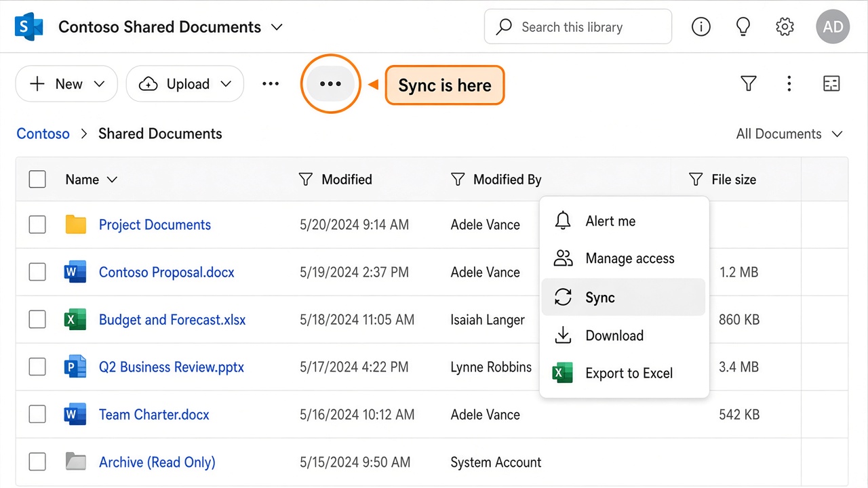Check the box for Budget and Forecast.xlsx
The height and width of the screenshot is (488, 868).
point(37,319)
